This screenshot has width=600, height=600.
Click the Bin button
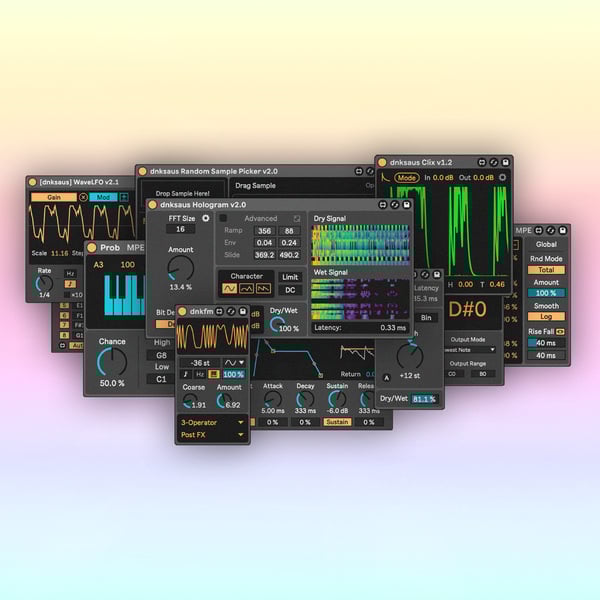pos(426,318)
